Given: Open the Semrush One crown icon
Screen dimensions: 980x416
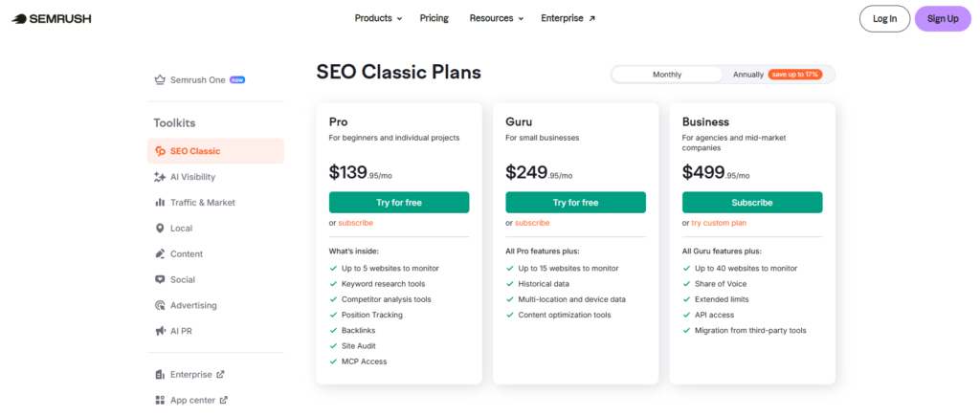Looking at the screenshot, I should 160,79.
